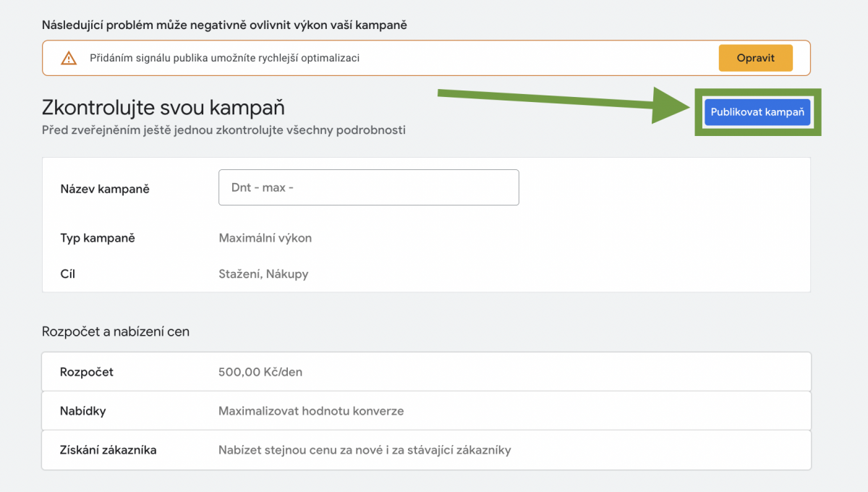Click the Přidáním signálu publika warning message
Screen dimensions: 868x492
tap(224, 58)
